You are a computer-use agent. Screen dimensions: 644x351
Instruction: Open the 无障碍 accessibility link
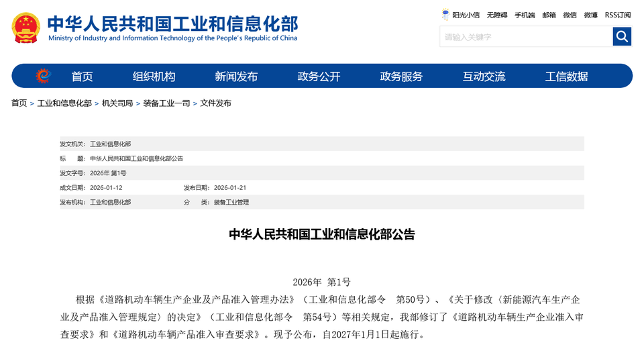click(x=497, y=15)
